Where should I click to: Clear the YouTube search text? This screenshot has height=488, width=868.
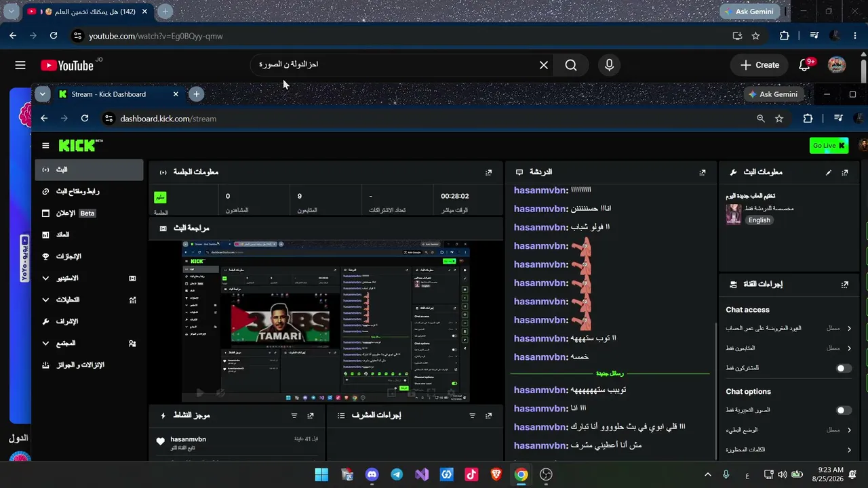(544, 65)
